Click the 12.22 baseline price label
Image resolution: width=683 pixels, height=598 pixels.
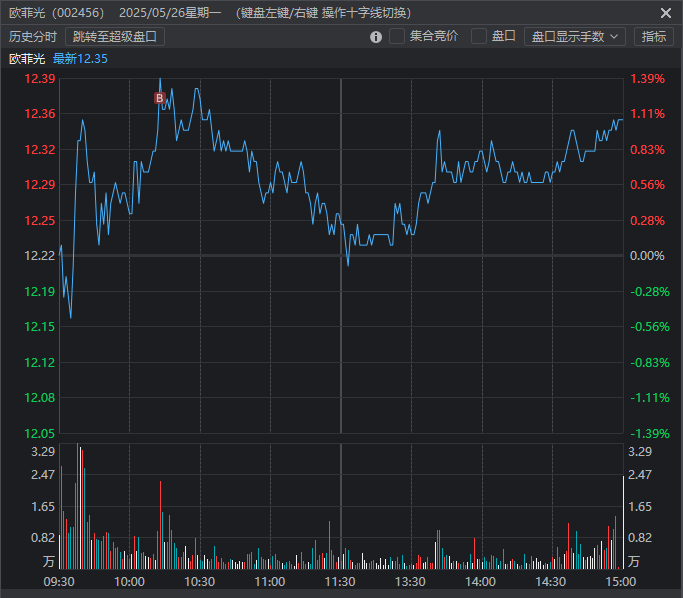(x=40, y=256)
